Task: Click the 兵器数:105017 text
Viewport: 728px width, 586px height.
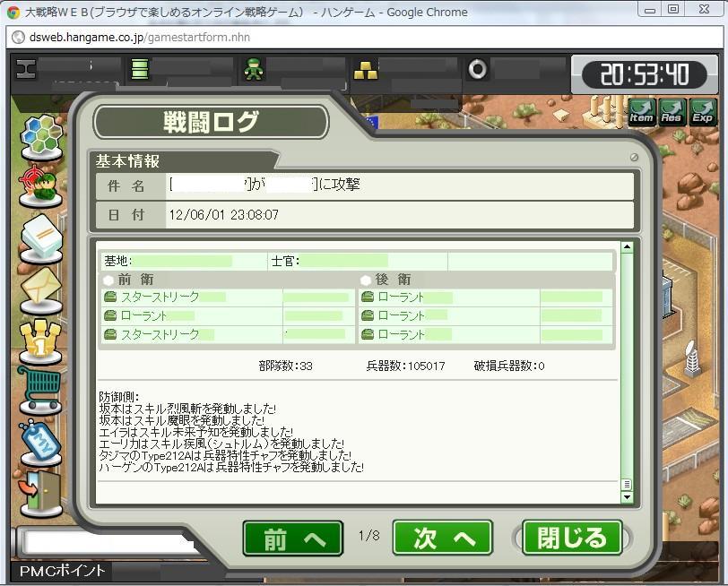Action: coord(405,366)
